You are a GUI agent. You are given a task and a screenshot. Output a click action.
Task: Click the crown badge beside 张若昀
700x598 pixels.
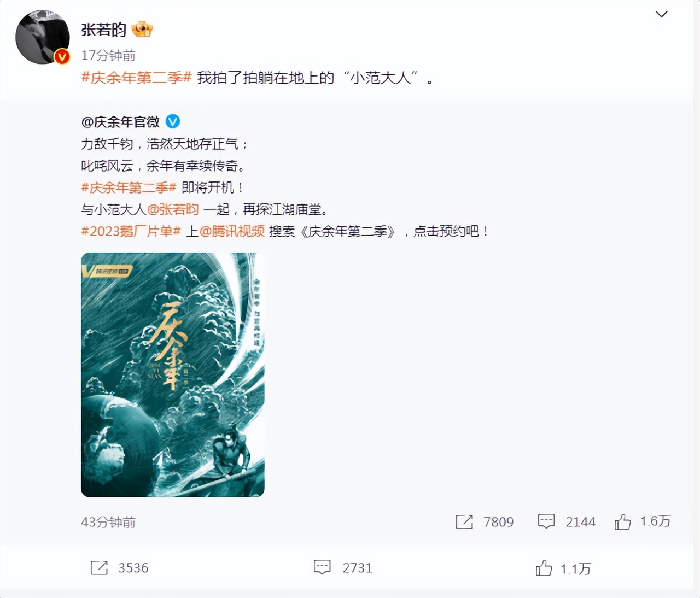click(142, 29)
